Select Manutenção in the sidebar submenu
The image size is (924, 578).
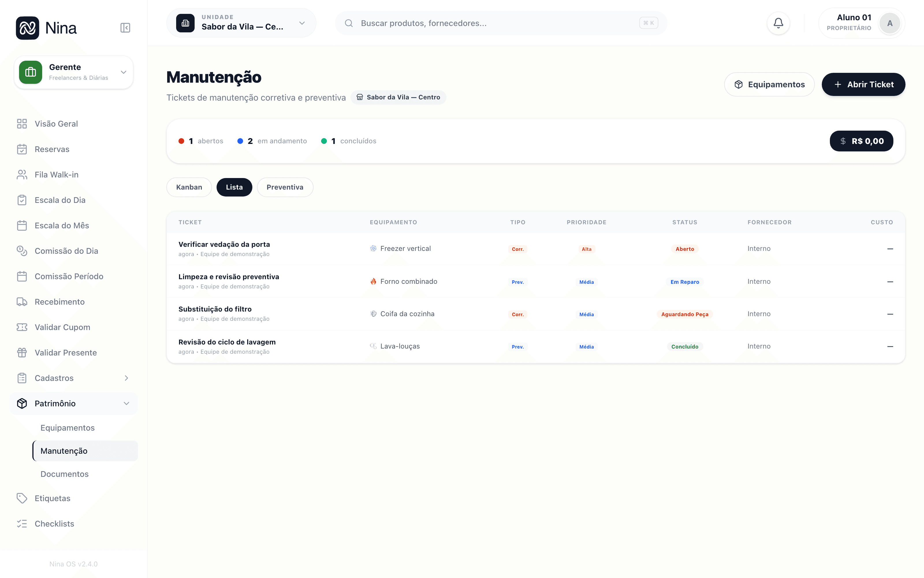click(x=85, y=451)
